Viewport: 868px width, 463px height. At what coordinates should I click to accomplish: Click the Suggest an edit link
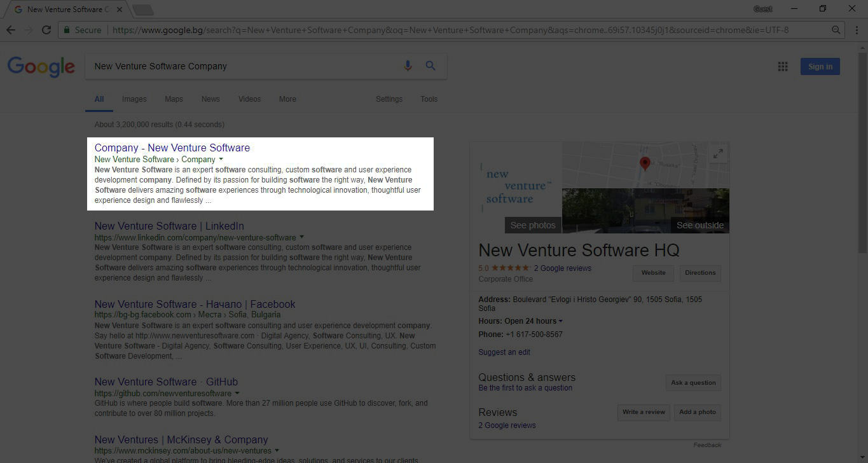504,352
